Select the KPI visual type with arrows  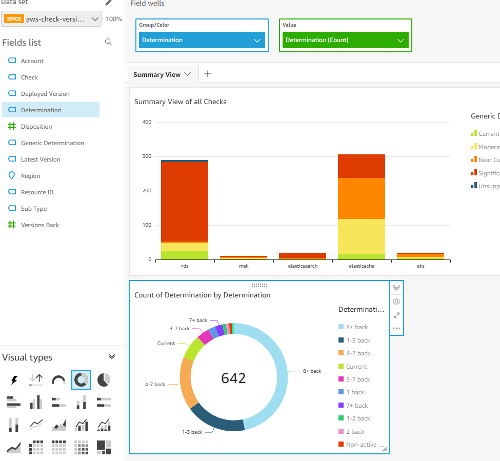coord(36,380)
